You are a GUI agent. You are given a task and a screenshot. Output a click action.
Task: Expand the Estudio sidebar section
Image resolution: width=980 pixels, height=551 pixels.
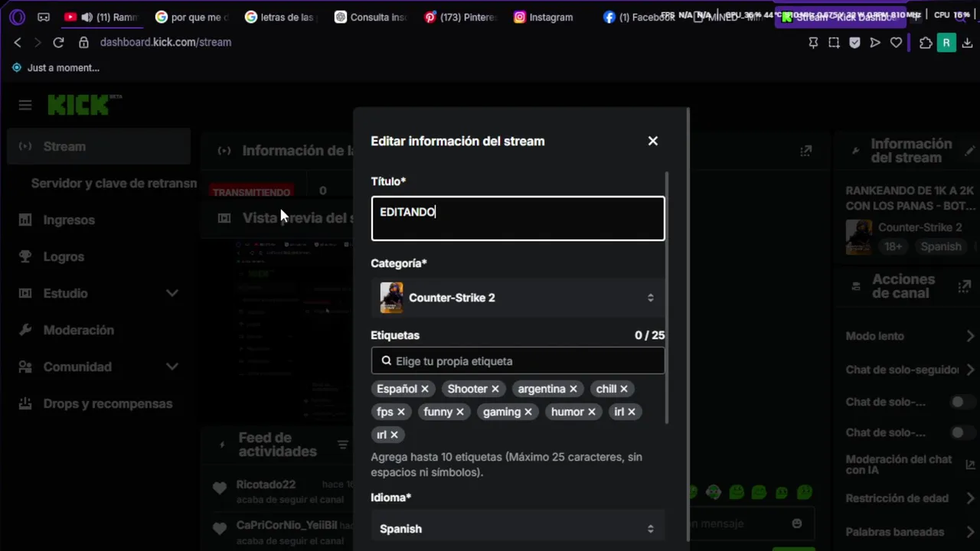pos(172,293)
